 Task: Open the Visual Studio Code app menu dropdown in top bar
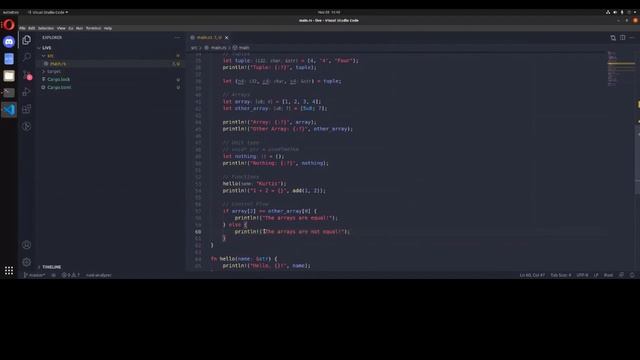point(48,12)
